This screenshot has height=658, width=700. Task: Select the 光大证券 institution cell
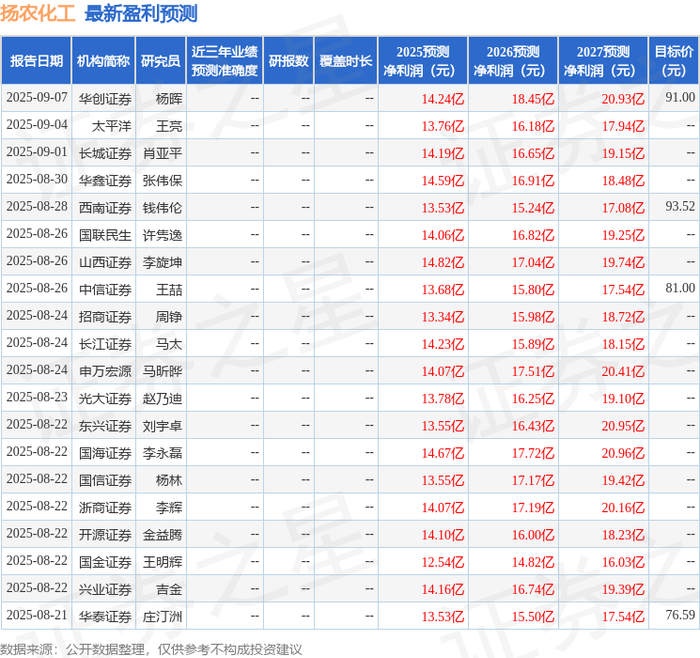(x=105, y=398)
